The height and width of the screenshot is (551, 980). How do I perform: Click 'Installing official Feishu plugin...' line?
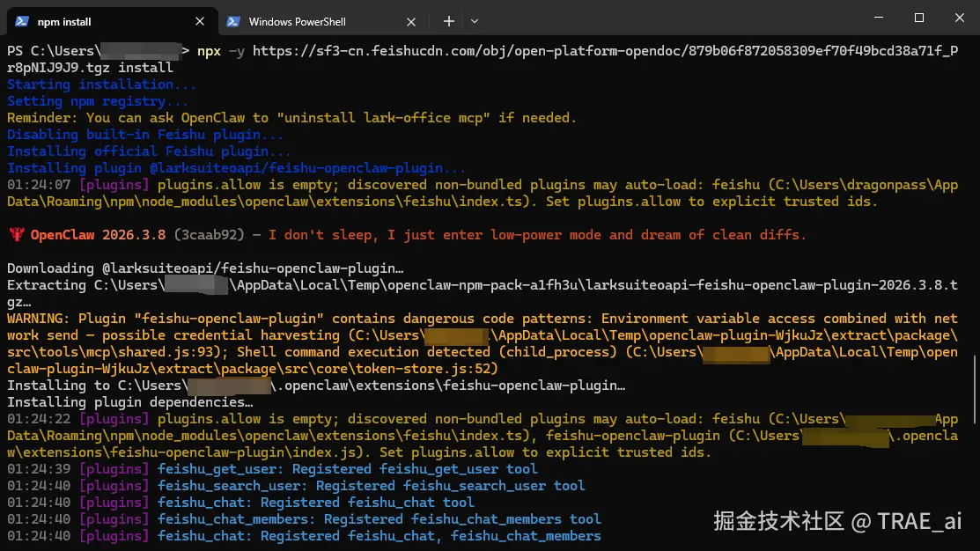149,151
